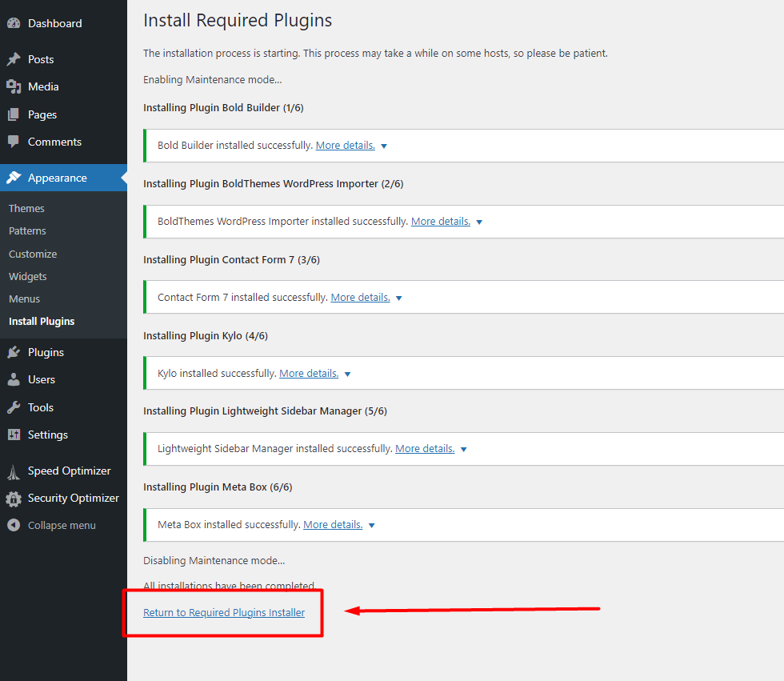This screenshot has width=784, height=681.
Task: Expand Lightweight Sidebar Manager details arrow
Action: coord(463,450)
